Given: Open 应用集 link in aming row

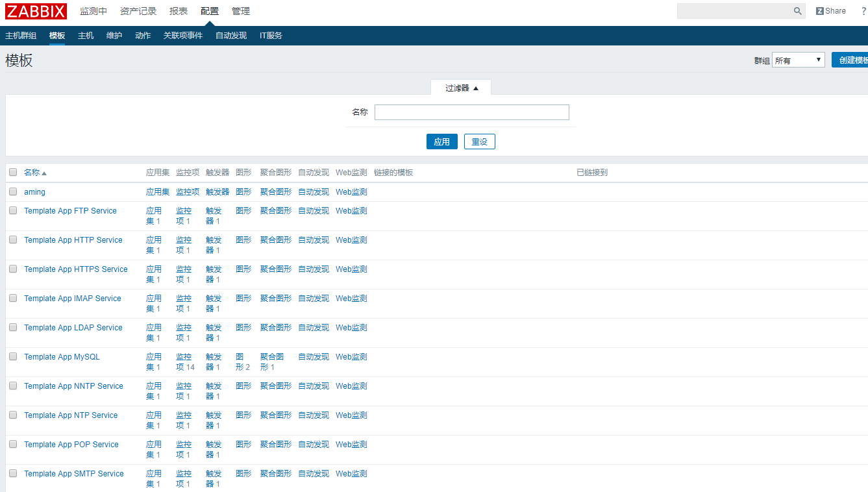Looking at the screenshot, I should click(158, 192).
